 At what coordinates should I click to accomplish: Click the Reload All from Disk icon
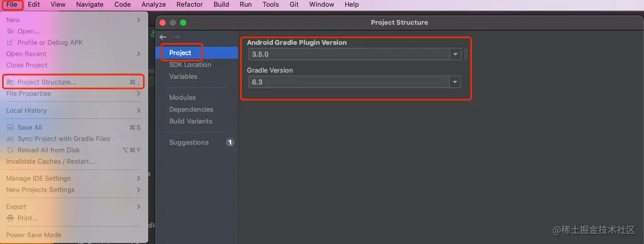point(10,150)
